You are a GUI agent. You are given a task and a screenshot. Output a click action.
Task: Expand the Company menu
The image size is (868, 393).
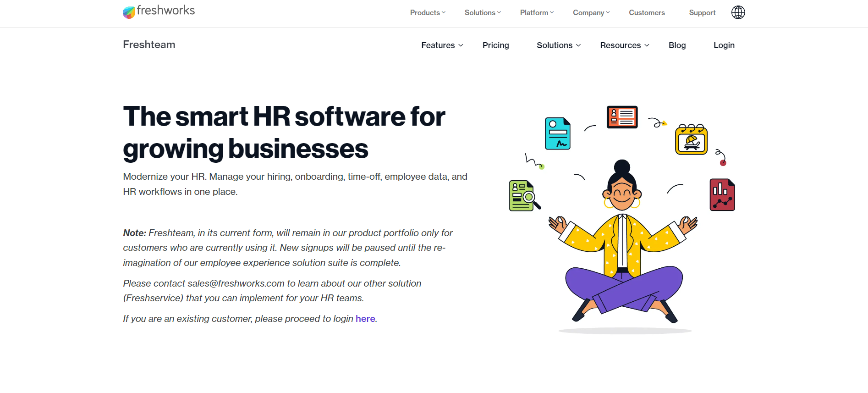[x=591, y=13]
